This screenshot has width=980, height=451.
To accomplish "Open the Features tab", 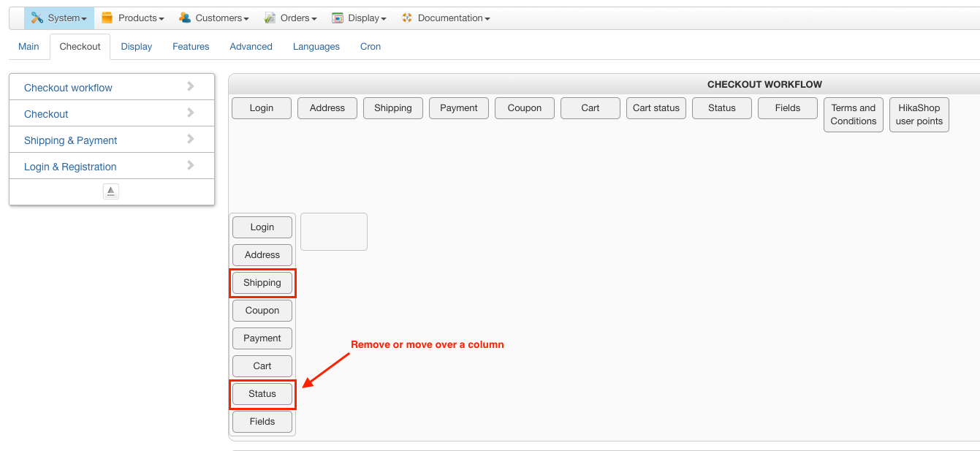I will pos(191,46).
